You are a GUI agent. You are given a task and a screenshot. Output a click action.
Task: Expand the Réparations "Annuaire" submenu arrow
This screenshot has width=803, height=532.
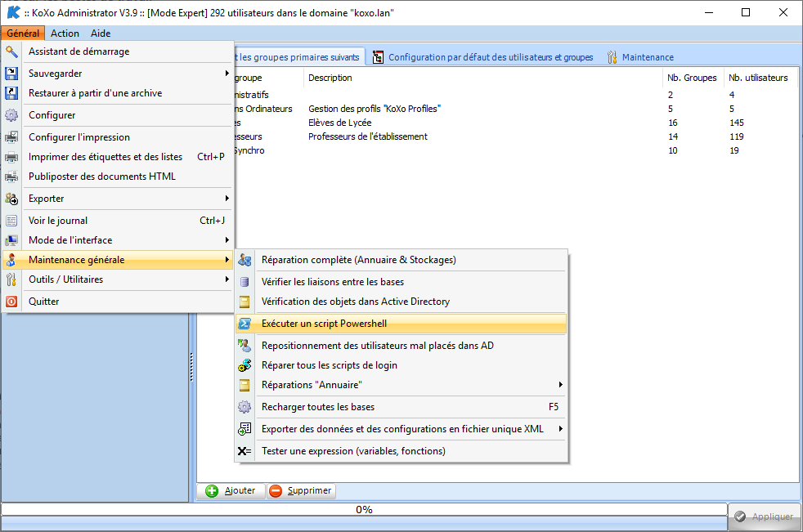click(x=561, y=385)
